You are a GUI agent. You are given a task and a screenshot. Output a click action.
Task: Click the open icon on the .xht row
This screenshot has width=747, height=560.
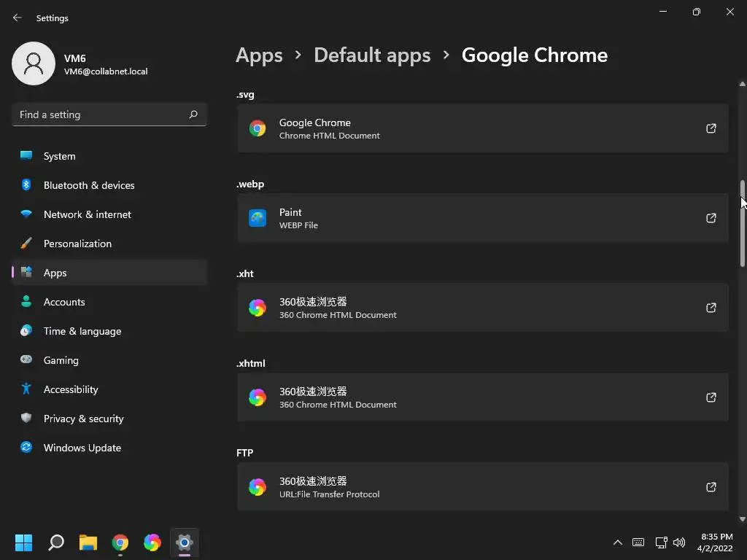[x=711, y=308]
